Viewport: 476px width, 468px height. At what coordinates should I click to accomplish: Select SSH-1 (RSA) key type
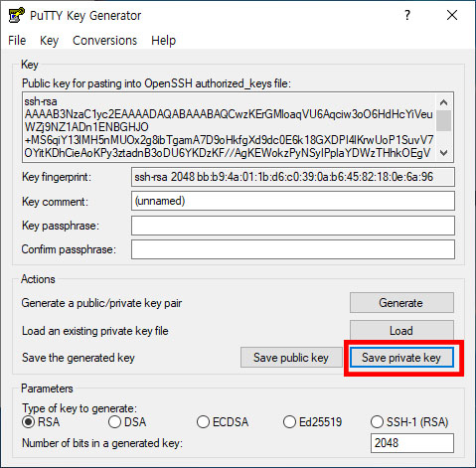[409, 422]
